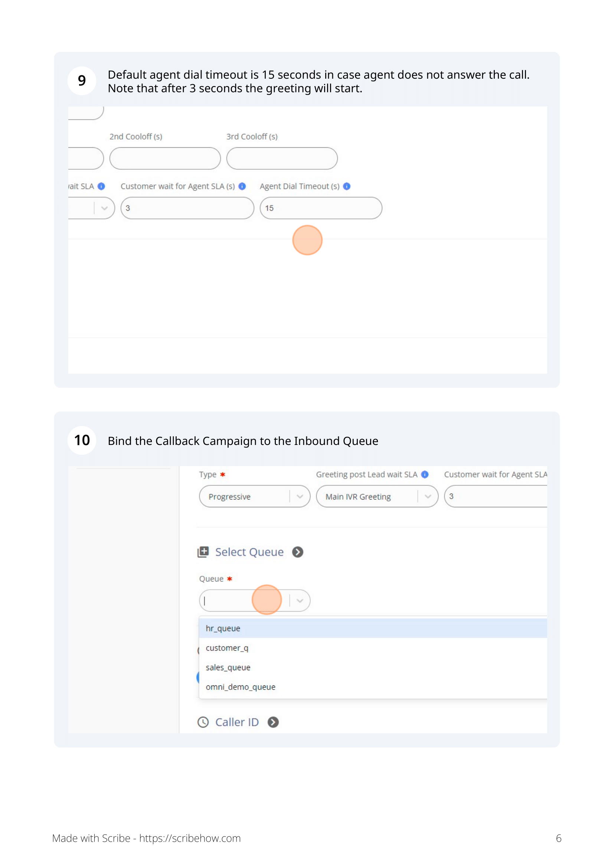Click the 2nd Cooloff input field
This screenshot has width=614, height=868.
tap(165, 158)
